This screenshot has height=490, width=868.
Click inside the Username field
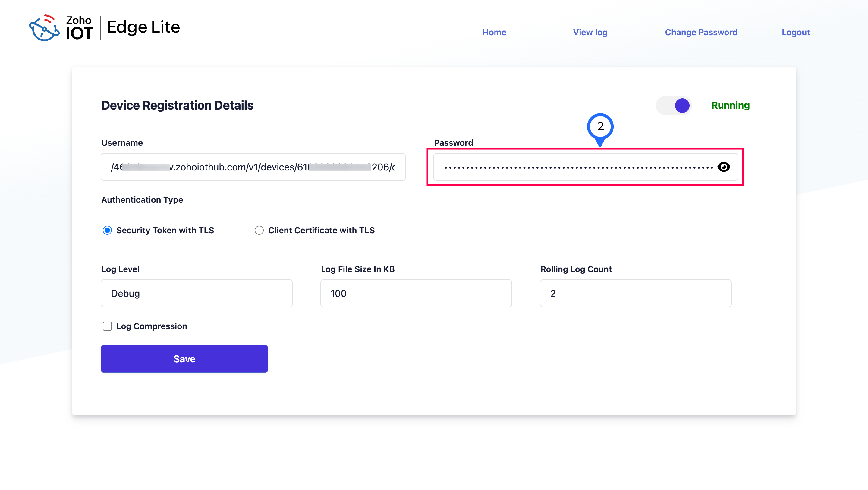[253, 167]
